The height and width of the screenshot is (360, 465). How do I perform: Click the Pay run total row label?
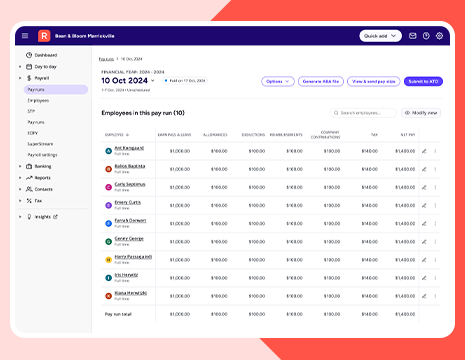click(118, 314)
